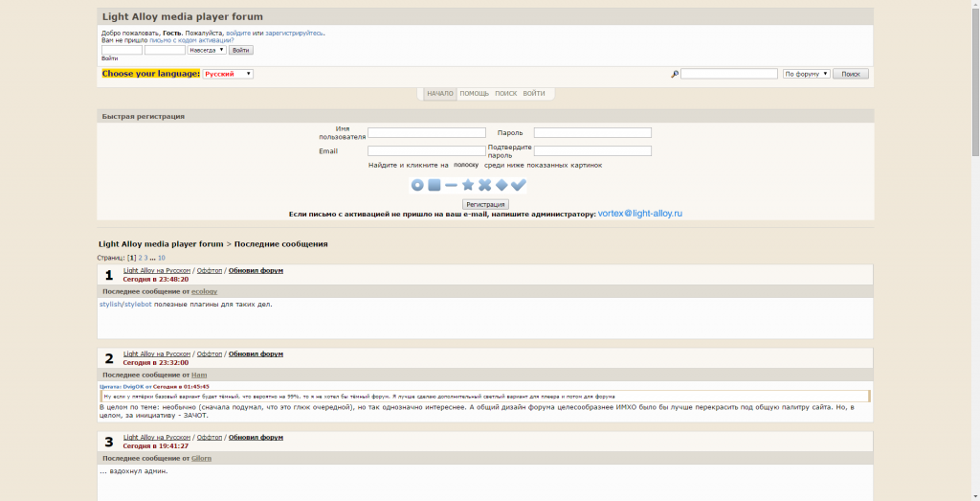Click the circle captcha icon

417,185
